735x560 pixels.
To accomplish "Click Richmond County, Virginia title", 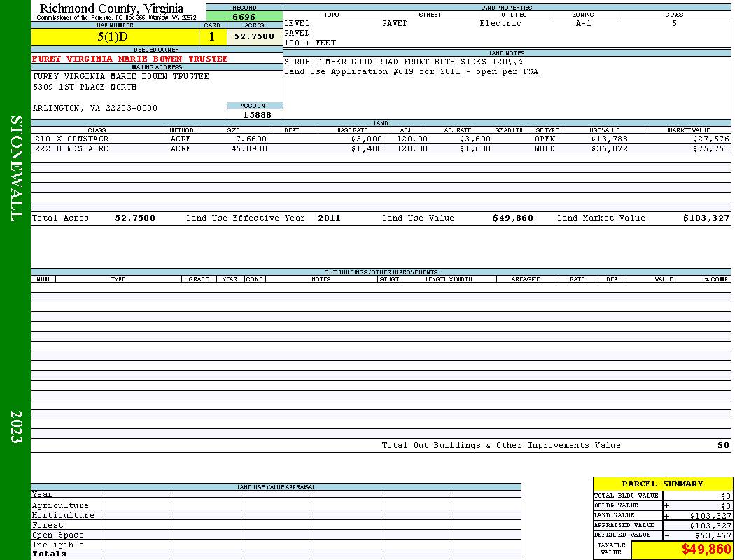I will click(111, 8).
